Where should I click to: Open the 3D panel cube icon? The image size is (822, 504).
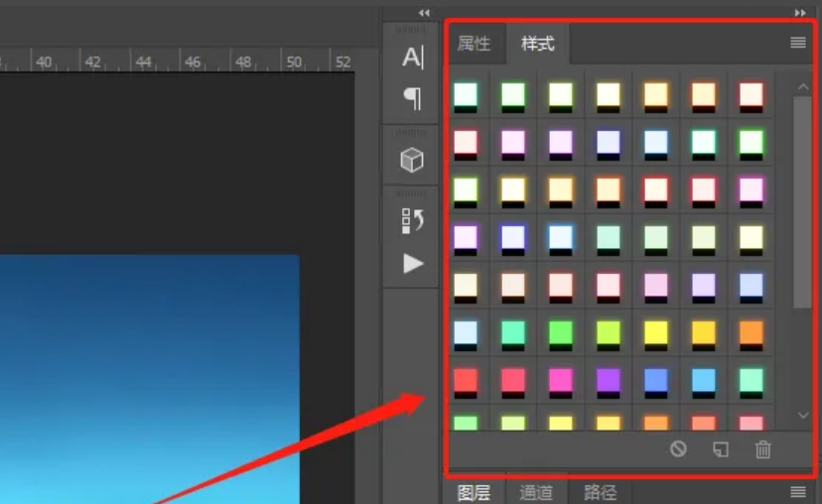pos(412,160)
